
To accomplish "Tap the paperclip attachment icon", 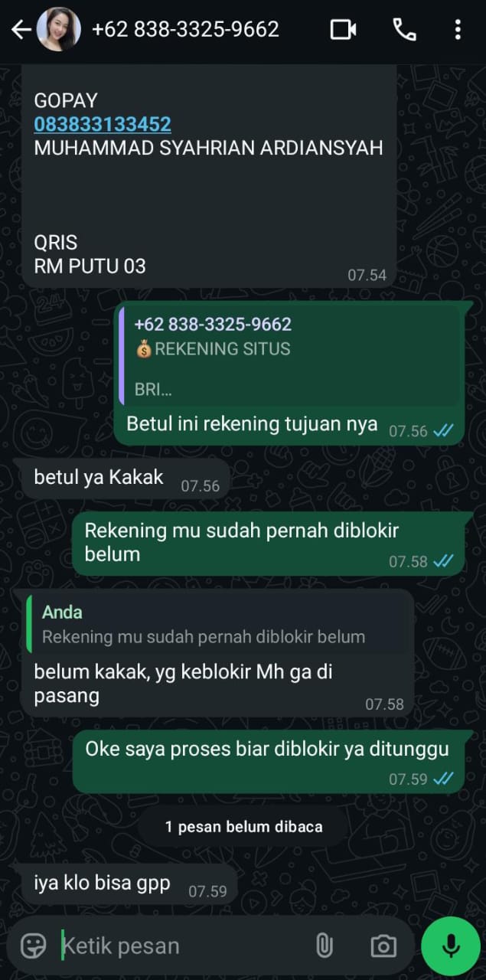I will coord(325,946).
